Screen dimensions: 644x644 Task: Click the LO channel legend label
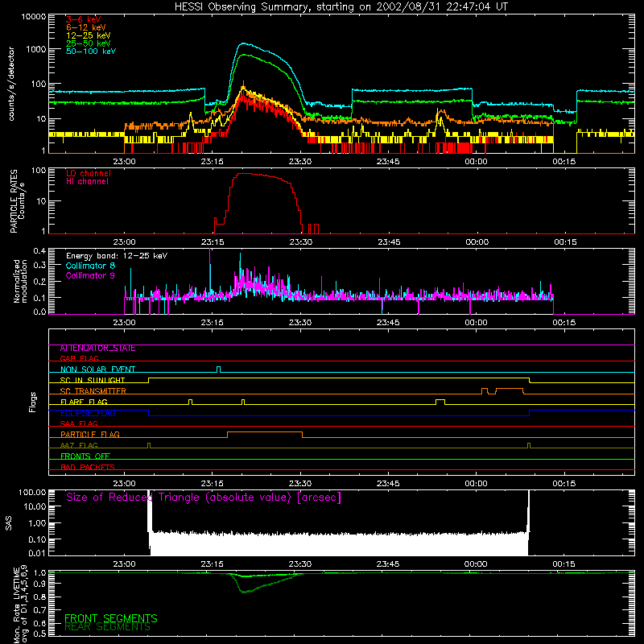coord(88,173)
